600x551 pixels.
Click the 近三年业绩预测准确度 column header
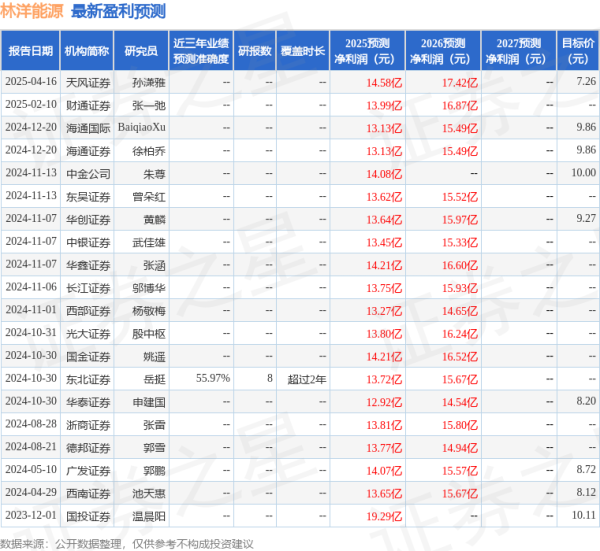[x=200, y=49]
